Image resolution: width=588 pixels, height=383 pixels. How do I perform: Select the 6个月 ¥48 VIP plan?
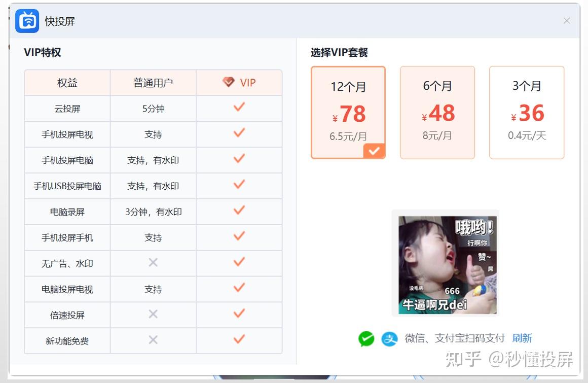437,113
